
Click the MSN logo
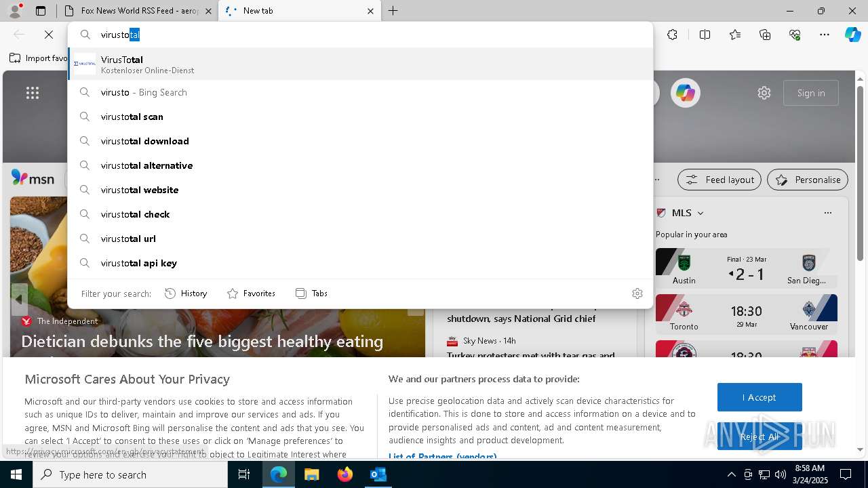[x=33, y=178]
